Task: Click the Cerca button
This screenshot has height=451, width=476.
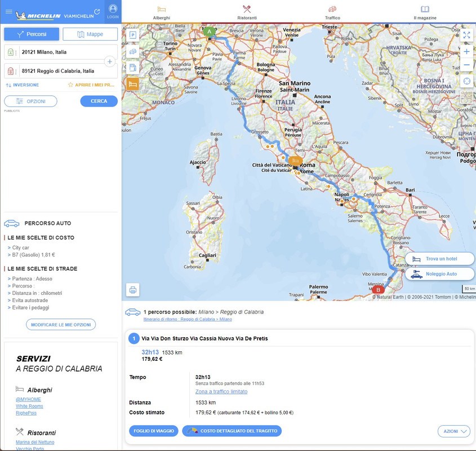Action: (x=99, y=101)
